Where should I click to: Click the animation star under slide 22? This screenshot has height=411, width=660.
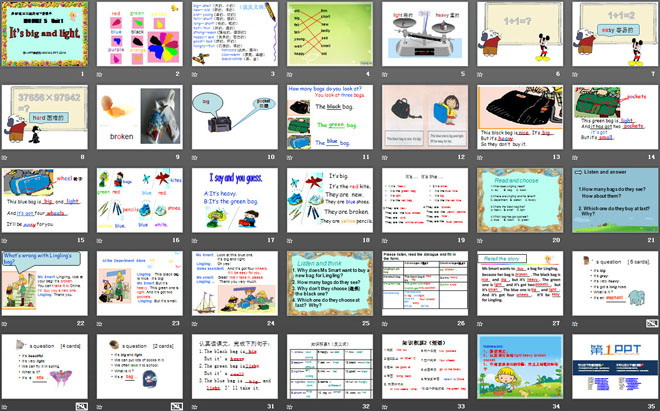(x=5, y=324)
